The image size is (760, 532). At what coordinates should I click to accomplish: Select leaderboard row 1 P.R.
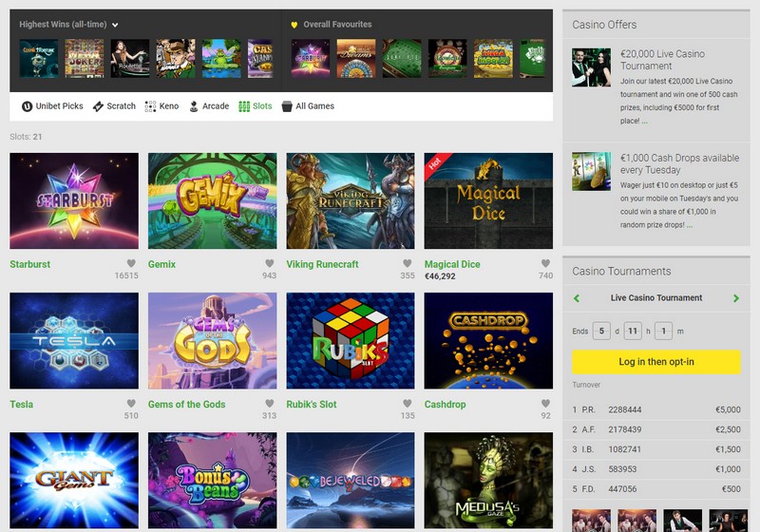[x=656, y=409]
